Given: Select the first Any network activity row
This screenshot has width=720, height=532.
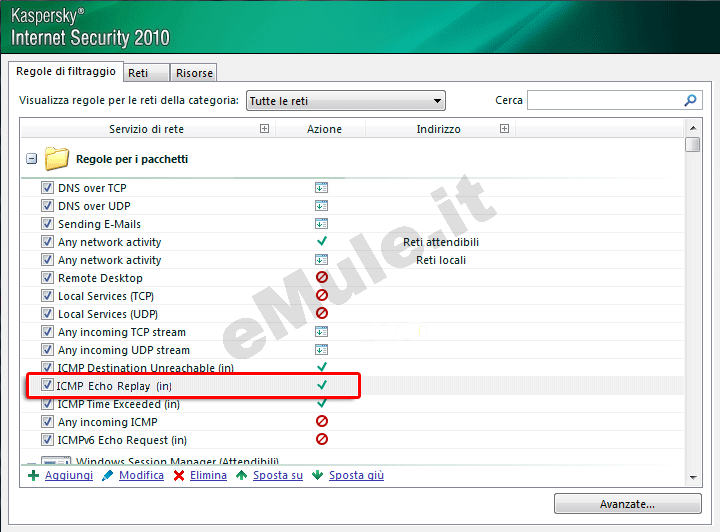Looking at the screenshot, I should coord(352,241).
